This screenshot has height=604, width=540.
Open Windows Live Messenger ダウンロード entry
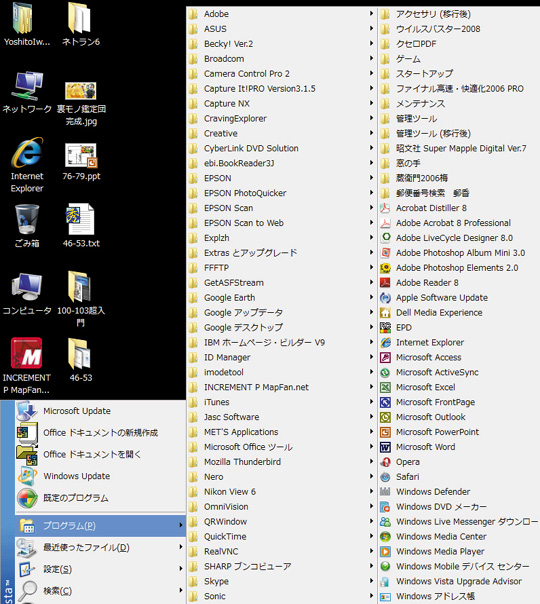[459, 522]
